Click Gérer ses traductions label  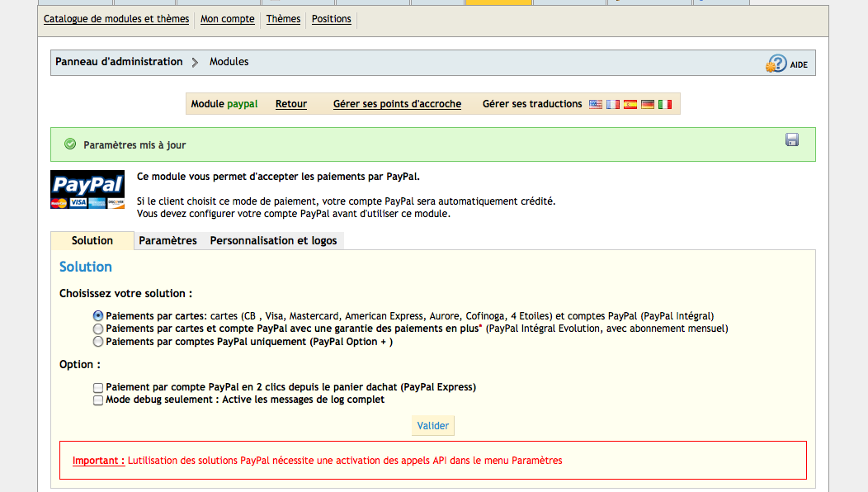point(532,104)
